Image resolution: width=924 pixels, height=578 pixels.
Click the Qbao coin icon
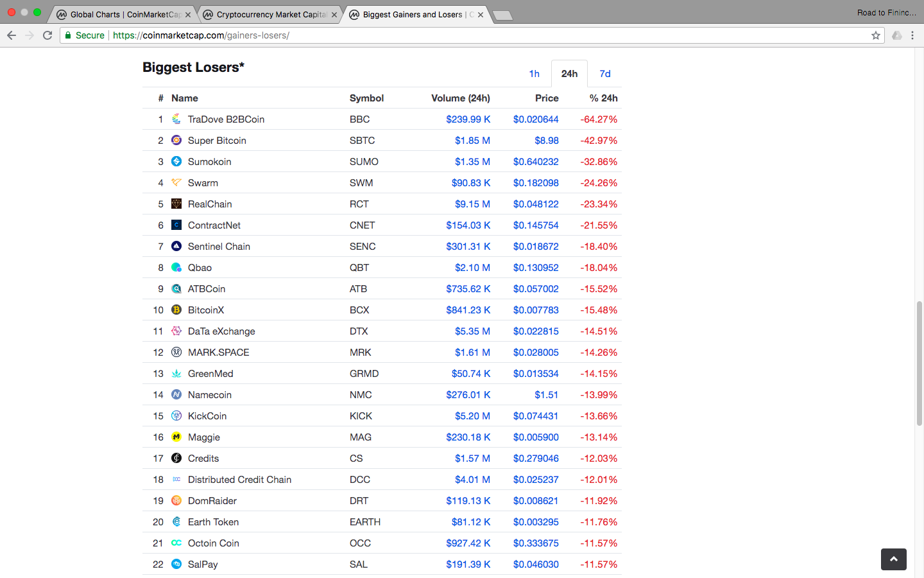[x=176, y=267]
